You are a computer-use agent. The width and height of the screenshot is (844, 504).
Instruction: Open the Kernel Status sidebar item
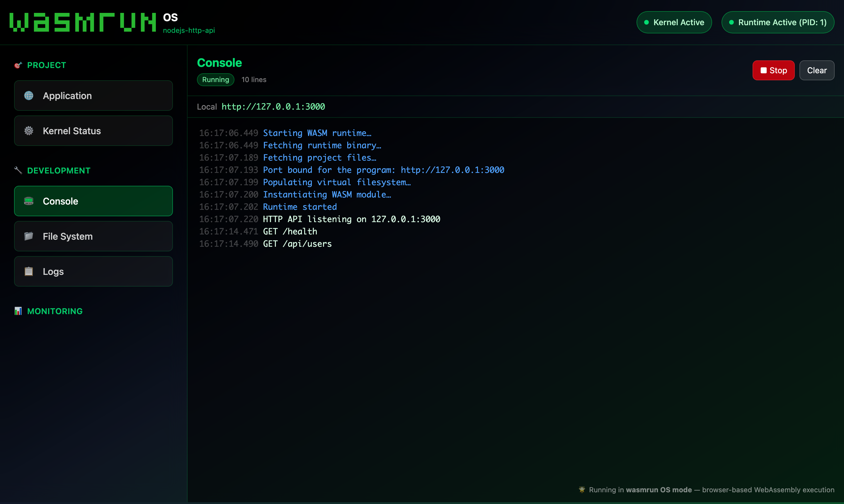tap(93, 131)
